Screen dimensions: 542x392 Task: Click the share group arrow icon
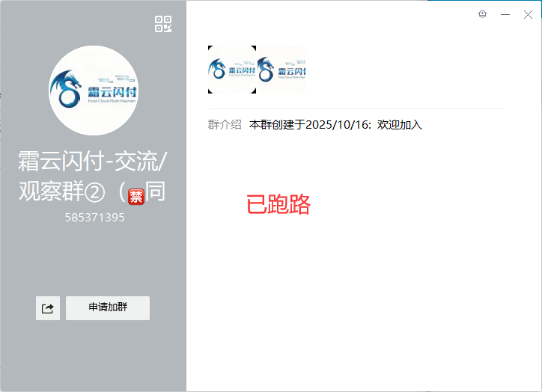point(48,307)
